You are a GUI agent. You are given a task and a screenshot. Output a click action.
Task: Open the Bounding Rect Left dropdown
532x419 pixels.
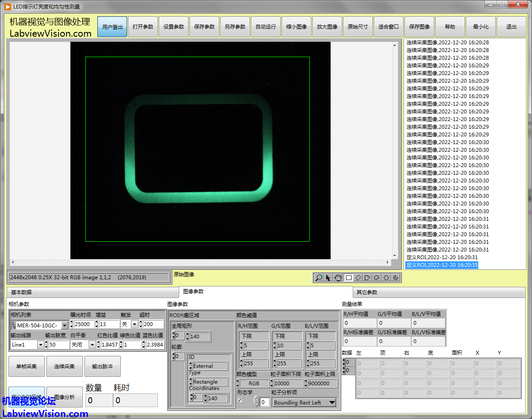click(332, 403)
